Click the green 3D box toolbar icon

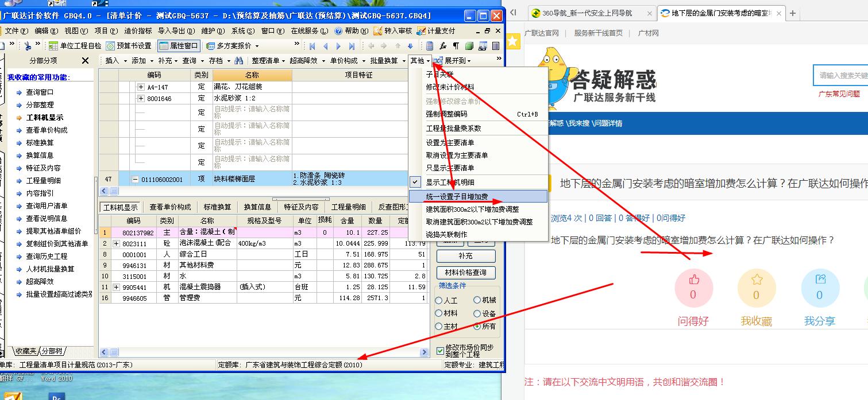tap(469, 46)
